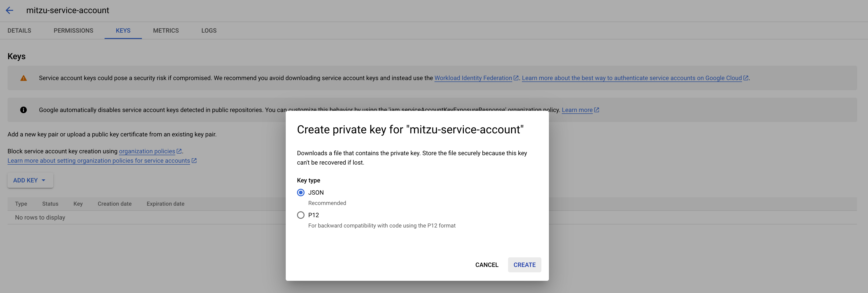Click the 'No rows to display' text

40,218
